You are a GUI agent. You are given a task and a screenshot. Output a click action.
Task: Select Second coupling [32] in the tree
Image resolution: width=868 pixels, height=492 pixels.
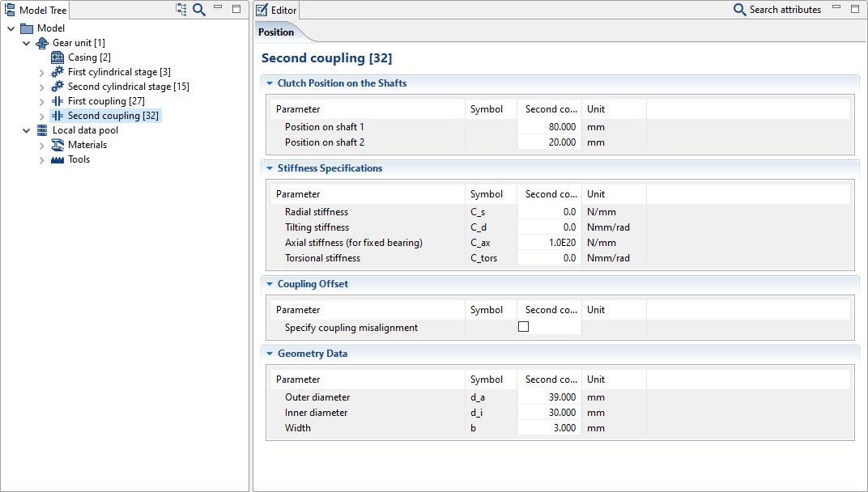tap(113, 116)
